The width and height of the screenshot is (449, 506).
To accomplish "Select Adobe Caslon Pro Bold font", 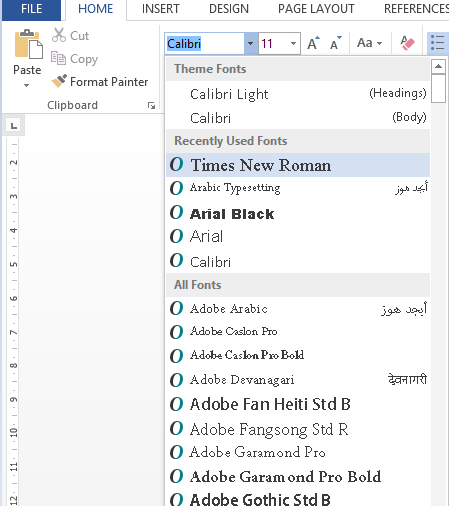I will pos(298,356).
